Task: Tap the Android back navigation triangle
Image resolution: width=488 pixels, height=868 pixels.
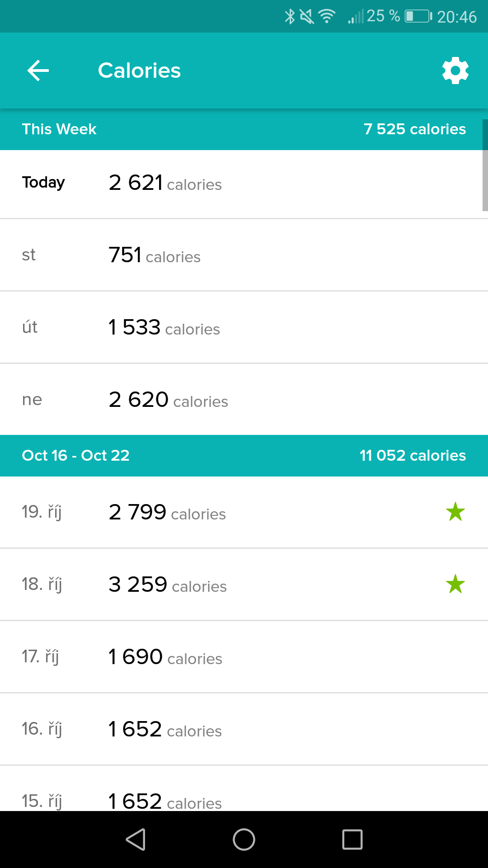Action: (136, 840)
